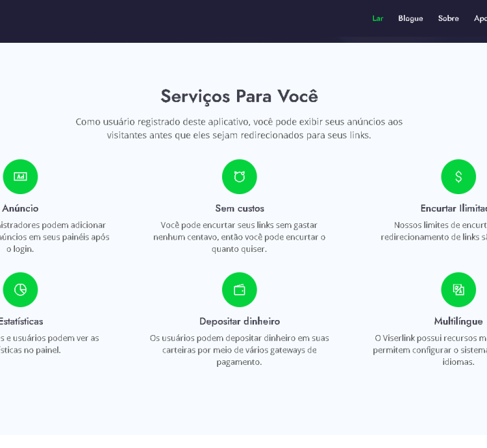The image size is (487, 448).
Task: Select the Sem custos title
Action: pos(240,208)
